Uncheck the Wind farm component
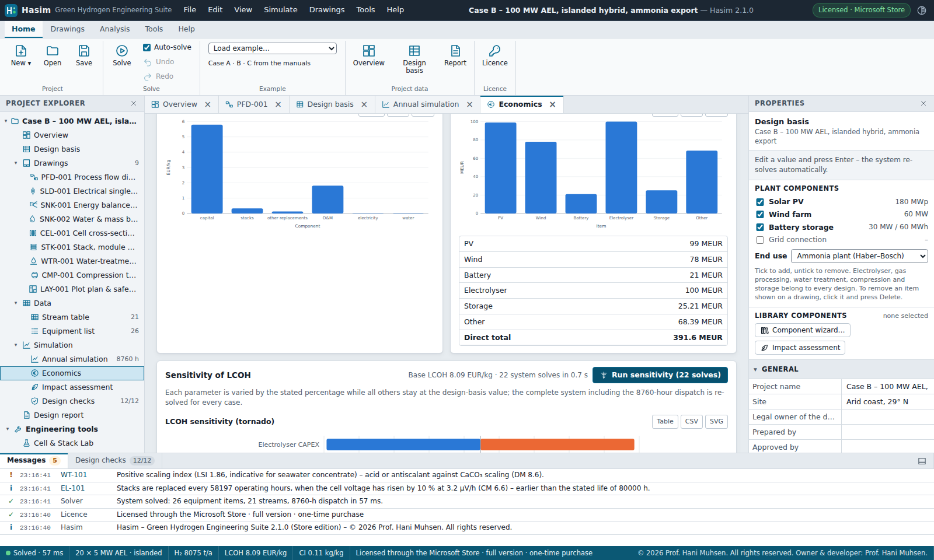 [760, 215]
